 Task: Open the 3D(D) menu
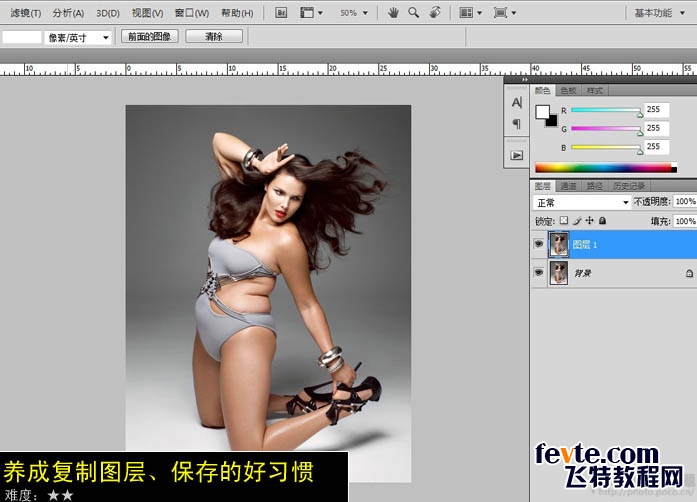point(108,13)
